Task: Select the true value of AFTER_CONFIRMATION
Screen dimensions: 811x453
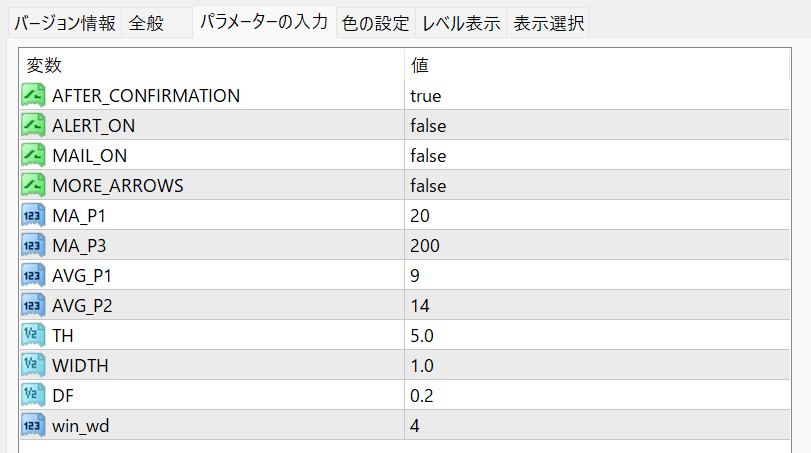Action: (426, 96)
